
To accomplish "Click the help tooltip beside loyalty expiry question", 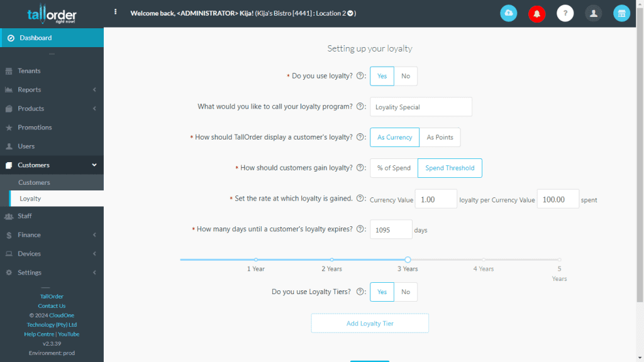I will tap(360, 229).
